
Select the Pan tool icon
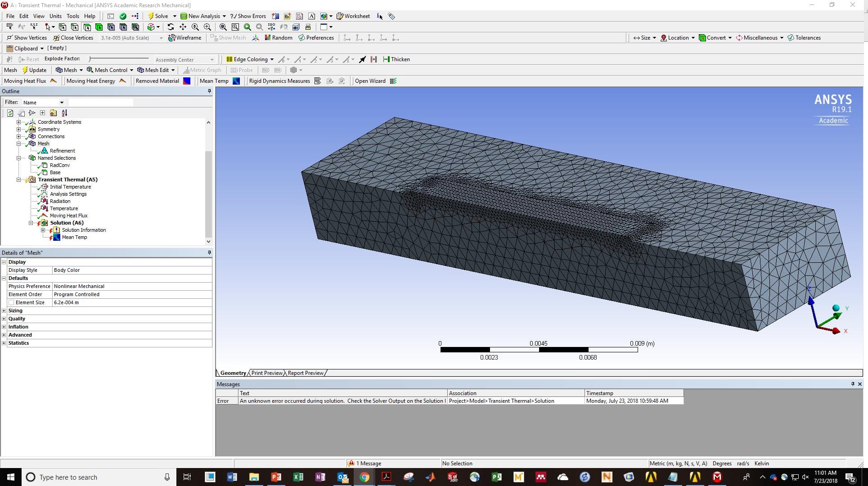pos(183,27)
